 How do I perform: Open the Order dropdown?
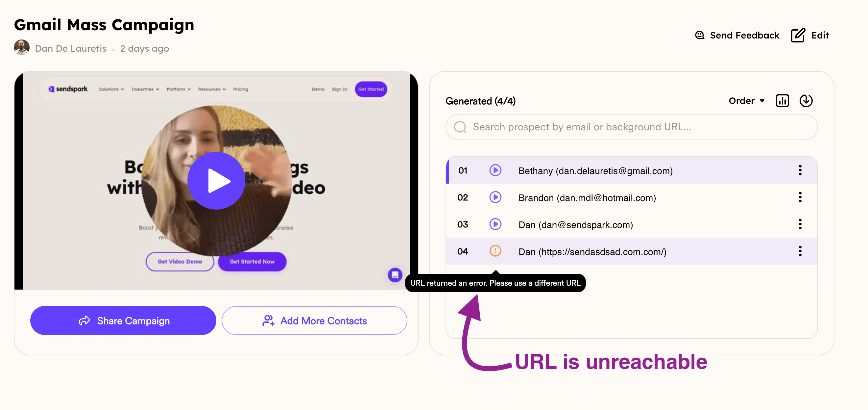[746, 100]
